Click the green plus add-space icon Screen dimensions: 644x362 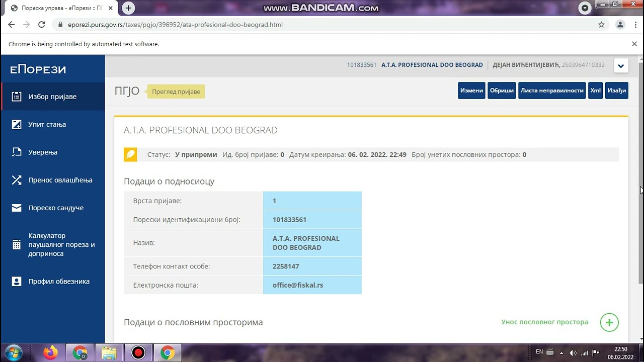click(609, 322)
